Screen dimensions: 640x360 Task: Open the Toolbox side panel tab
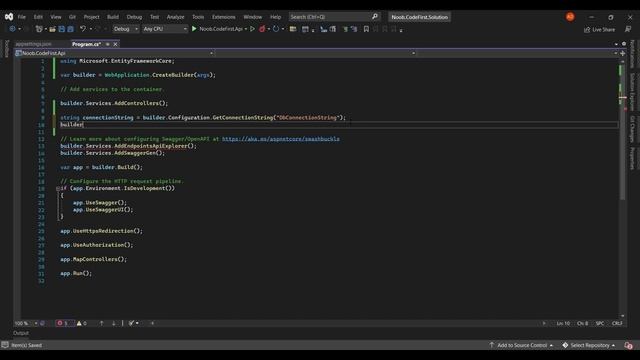(7, 49)
